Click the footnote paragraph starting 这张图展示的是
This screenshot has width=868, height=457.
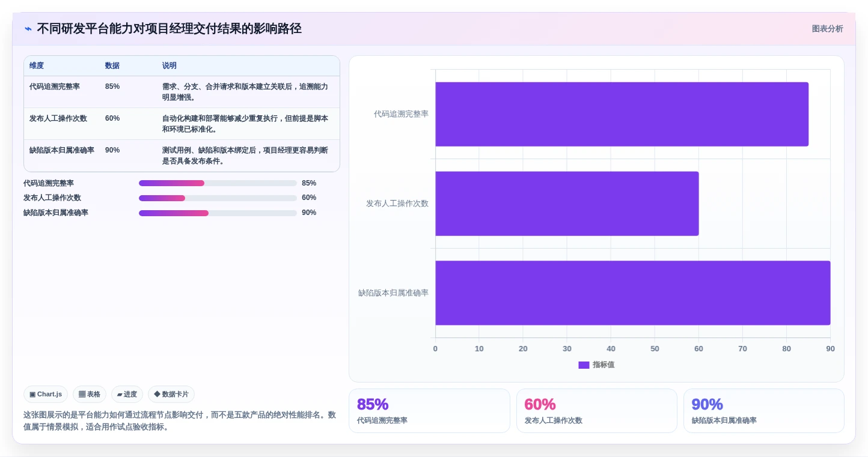coord(180,421)
